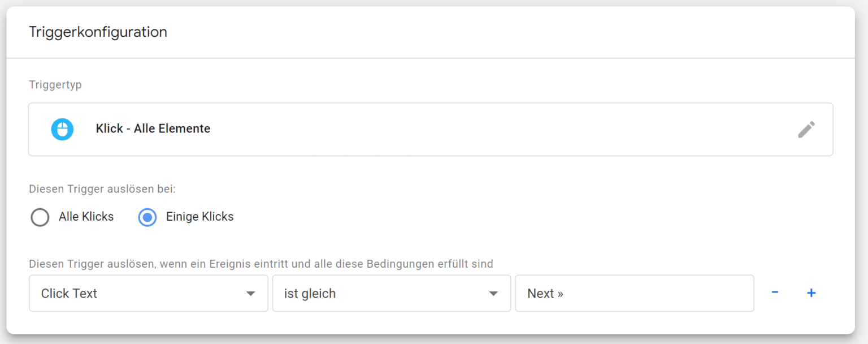Click the Triggerkonfiguration heading
Image resolution: width=868 pixels, height=344 pixels.
98,32
